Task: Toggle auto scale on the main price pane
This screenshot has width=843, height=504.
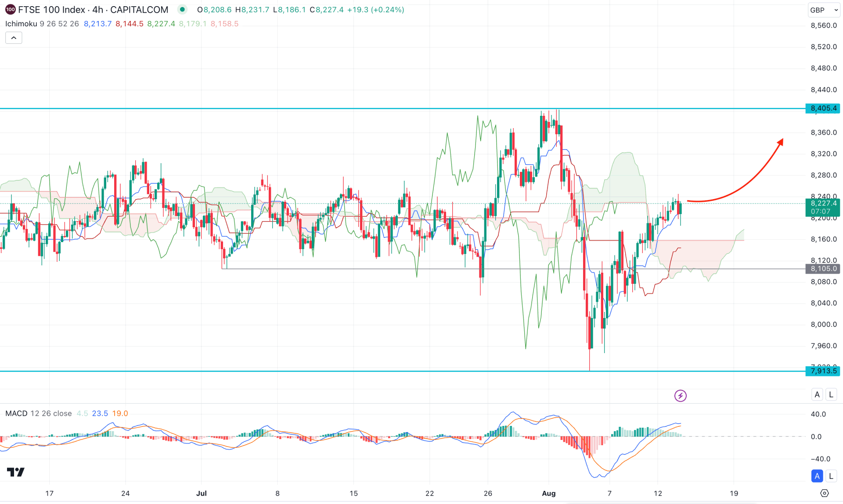Action: 817,394
